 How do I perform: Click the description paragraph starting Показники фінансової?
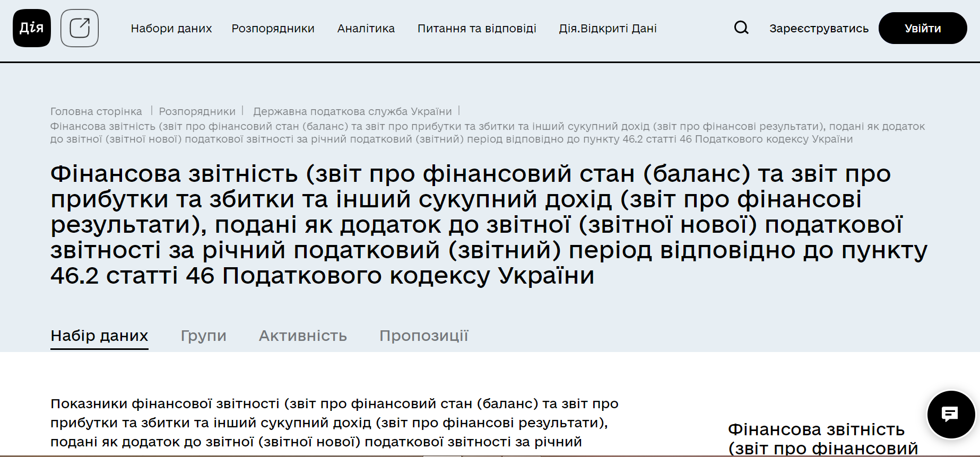click(334, 423)
